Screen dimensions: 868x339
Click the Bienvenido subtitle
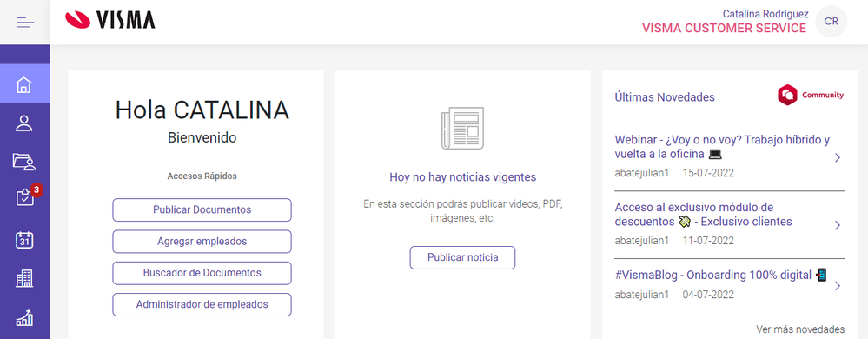click(x=202, y=137)
